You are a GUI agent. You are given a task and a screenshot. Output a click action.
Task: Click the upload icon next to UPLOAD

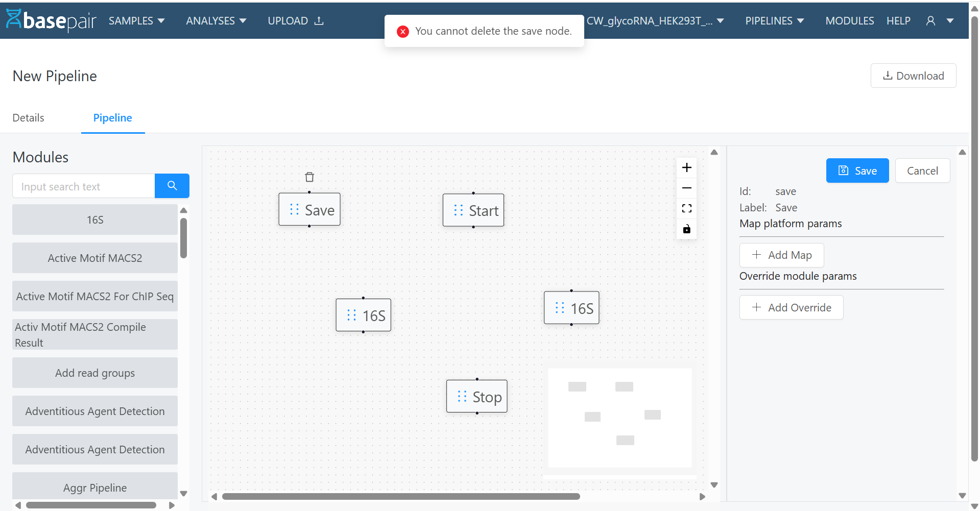pos(319,21)
